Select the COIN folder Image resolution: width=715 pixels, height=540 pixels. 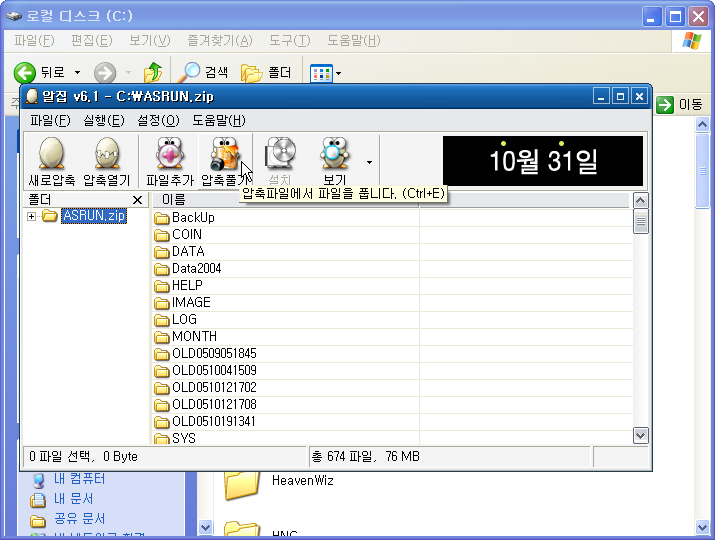[x=187, y=234]
